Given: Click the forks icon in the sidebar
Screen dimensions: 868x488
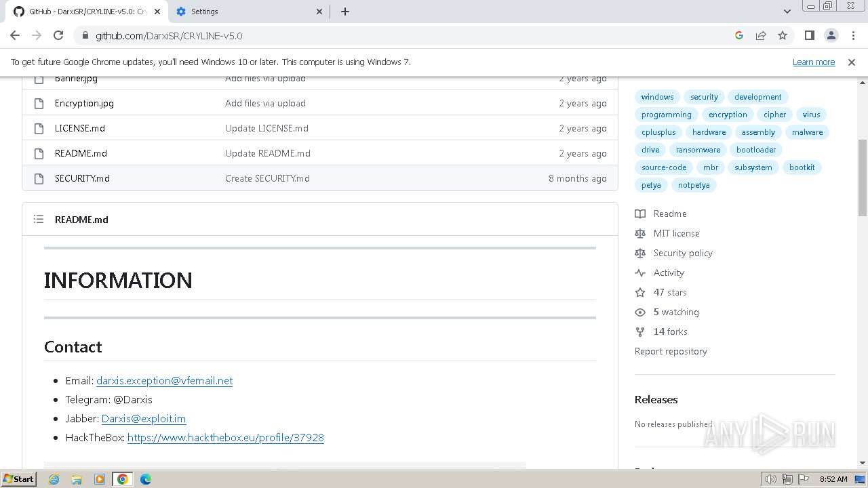Looking at the screenshot, I should 640,331.
